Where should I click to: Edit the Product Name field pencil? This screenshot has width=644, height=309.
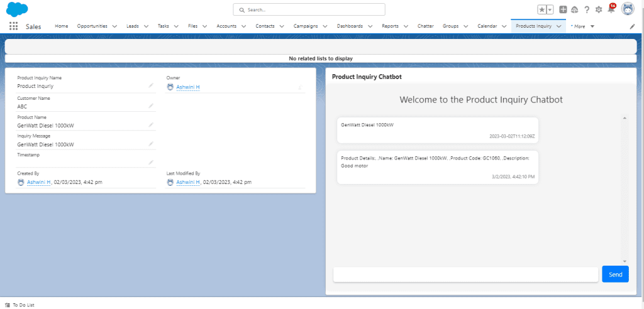pos(151,125)
